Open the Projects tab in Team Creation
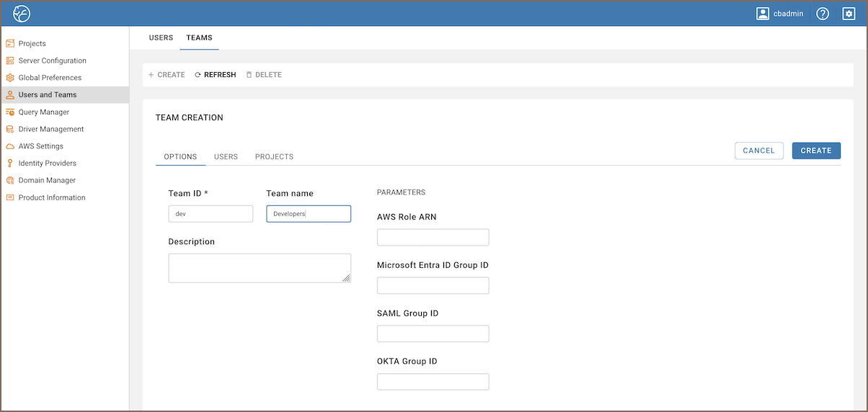868x412 pixels. pyautogui.click(x=274, y=157)
